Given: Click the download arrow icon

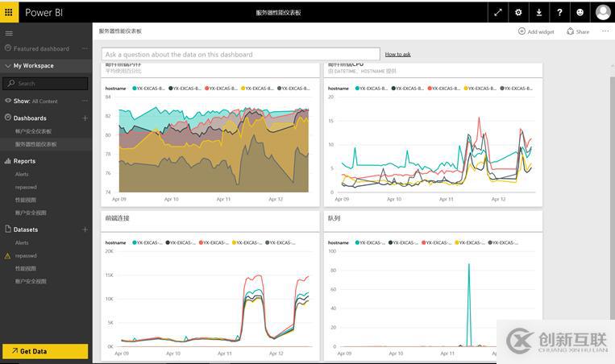Looking at the screenshot, I should coord(539,13).
